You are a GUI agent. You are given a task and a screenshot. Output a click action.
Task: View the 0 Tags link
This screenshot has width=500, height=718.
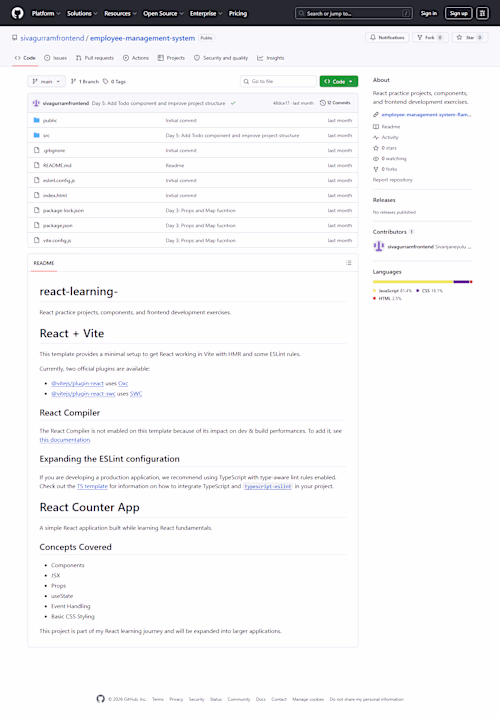(114, 82)
